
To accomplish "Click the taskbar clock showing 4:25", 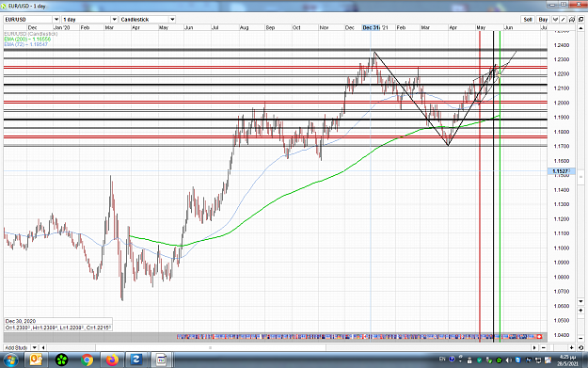I will tap(567, 360).
